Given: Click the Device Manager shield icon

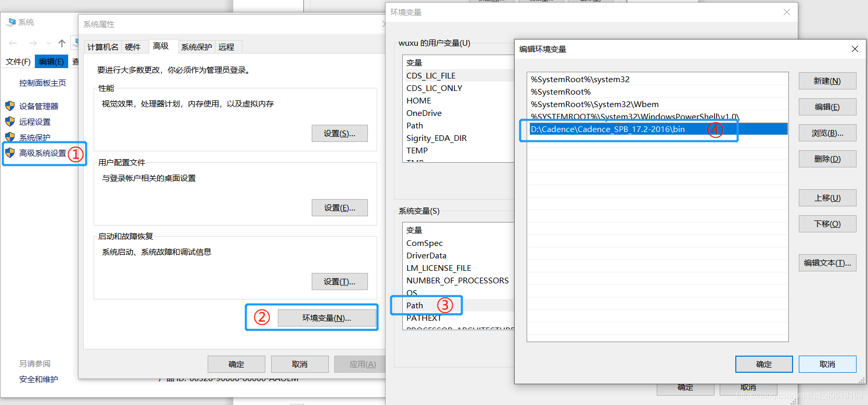Looking at the screenshot, I should pos(10,106).
